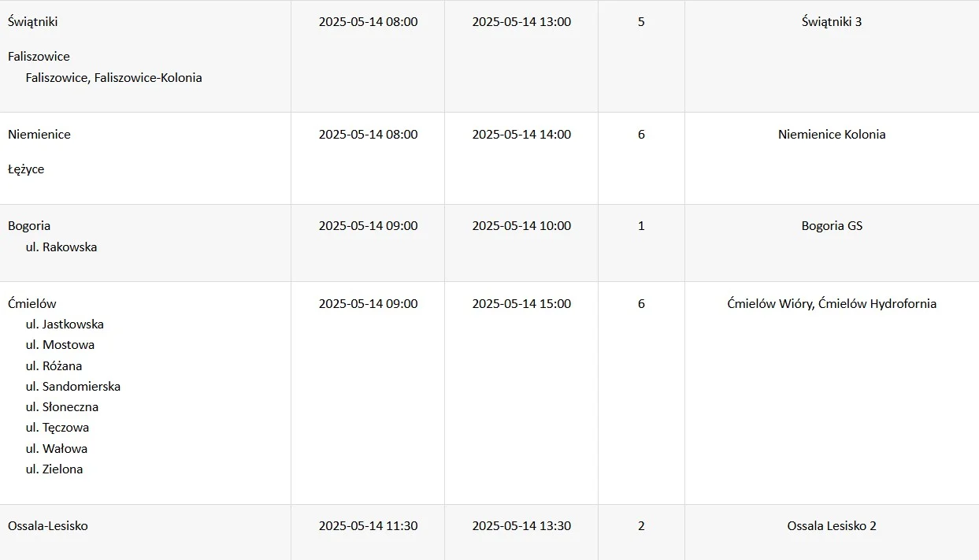Click the ul. Jastkowska street entry
The width and height of the screenshot is (979, 560).
pos(65,325)
